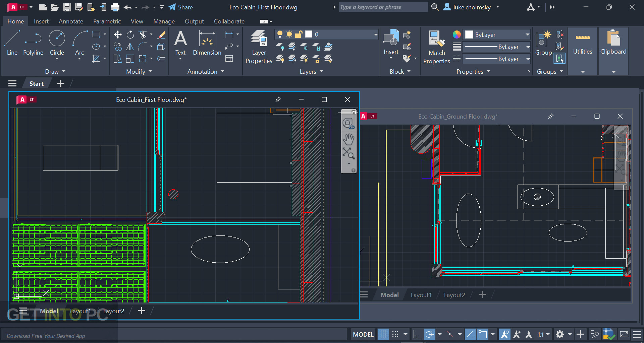Toggle the grid display in status bar
Viewport: 644px width, 343px height.
click(x=383, y=334)
